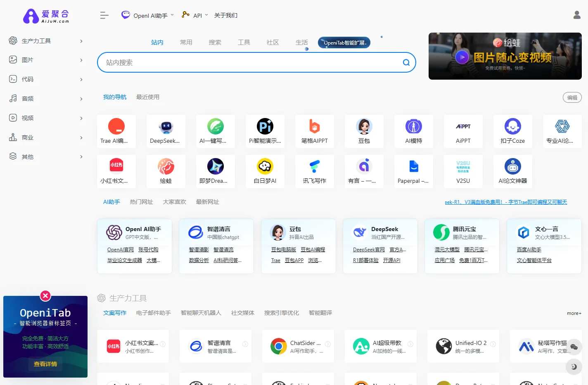Select the 最近使用 tab
This screenshot has width=588, height=385.
tap(148, 97)
